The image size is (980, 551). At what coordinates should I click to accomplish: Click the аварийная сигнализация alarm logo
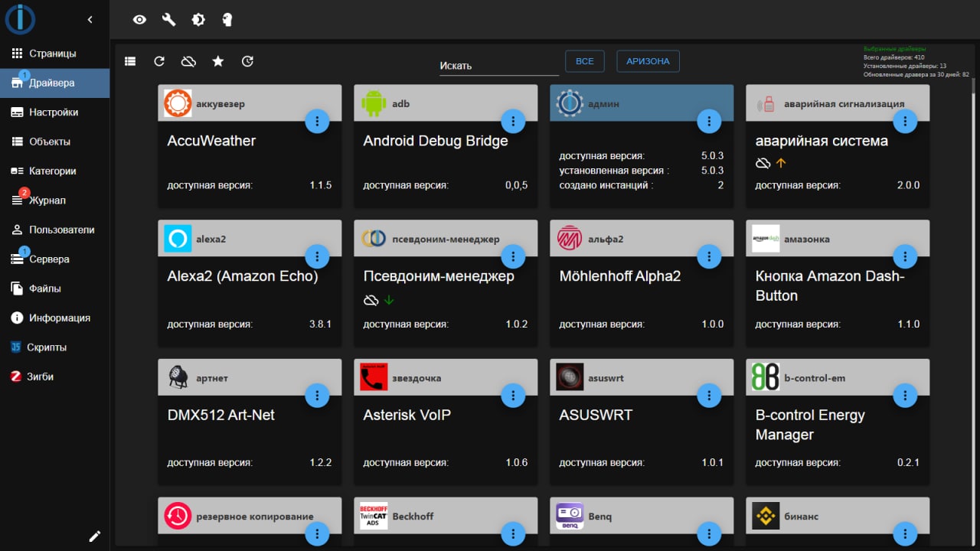[766, 103]
